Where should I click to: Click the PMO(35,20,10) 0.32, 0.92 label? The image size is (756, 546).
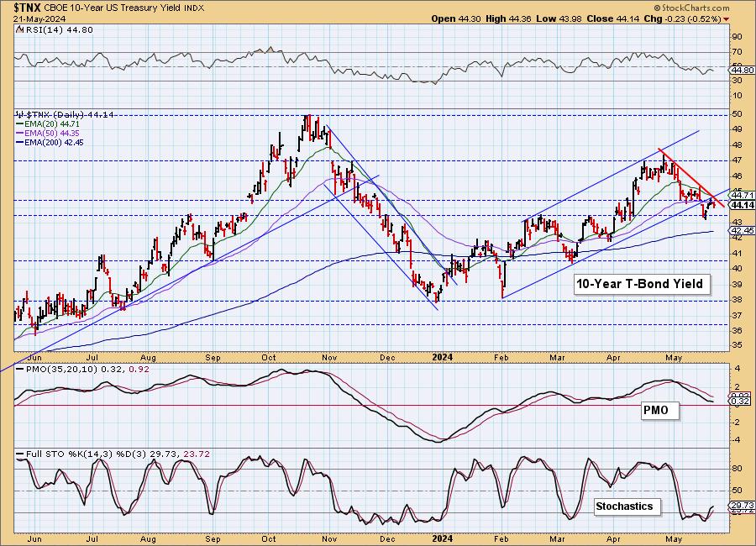click(83, 370)
